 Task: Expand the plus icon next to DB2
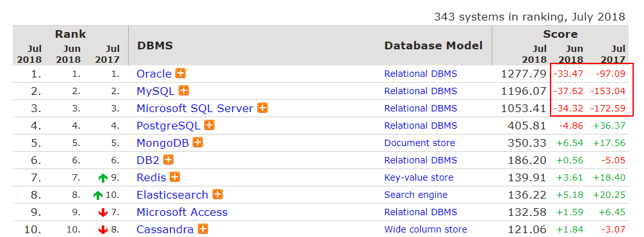pyautogui.click(x=168, y=159)
